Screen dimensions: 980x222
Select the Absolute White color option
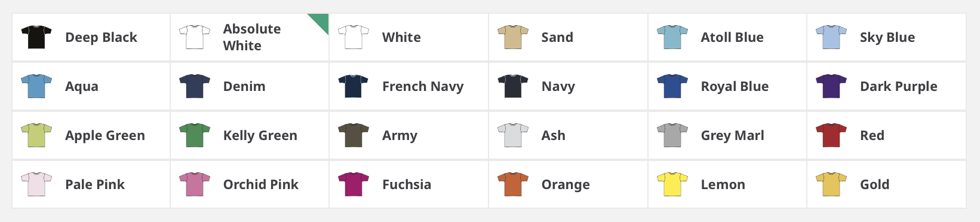[x=250, y=37]
